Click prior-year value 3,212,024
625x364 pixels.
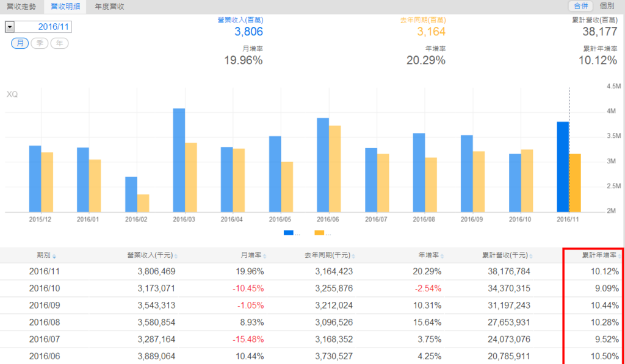[x=334, y=305]
